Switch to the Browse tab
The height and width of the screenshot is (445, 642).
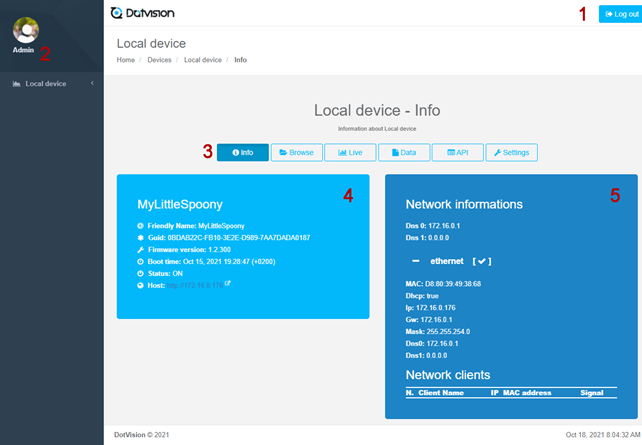click(x=296, y=153)
